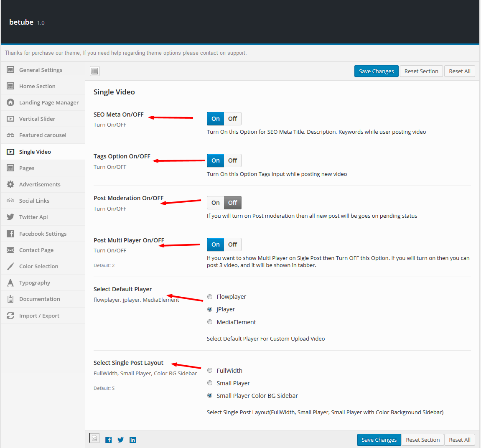The height and width of the screenshot is (448, 481).
Task: Open the Home Section settings tab
Action: (38, 86)
